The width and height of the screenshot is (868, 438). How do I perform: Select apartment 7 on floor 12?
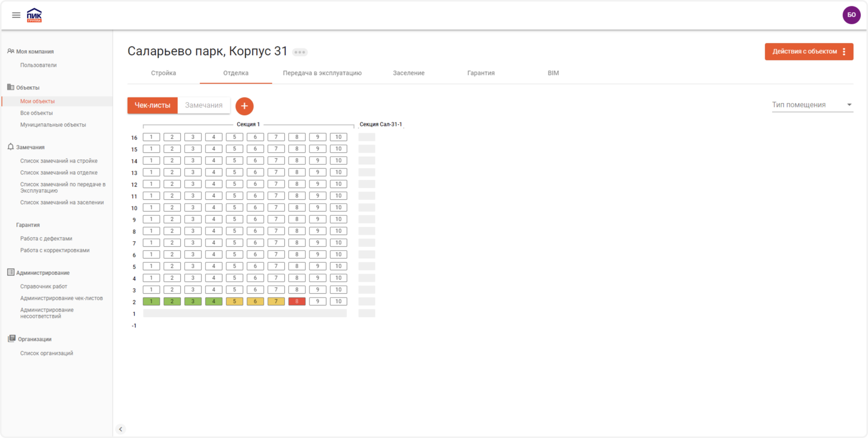click(x=276, y=184)
